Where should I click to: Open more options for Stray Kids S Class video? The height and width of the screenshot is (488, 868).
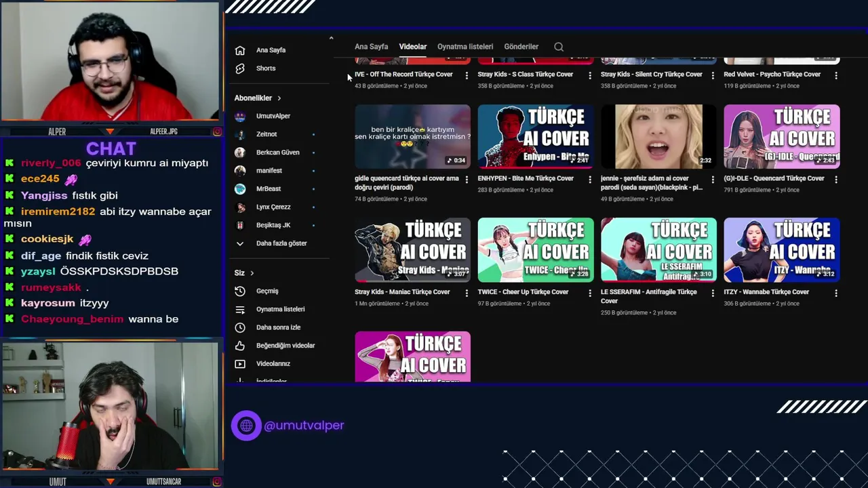[x=589, y=75]
